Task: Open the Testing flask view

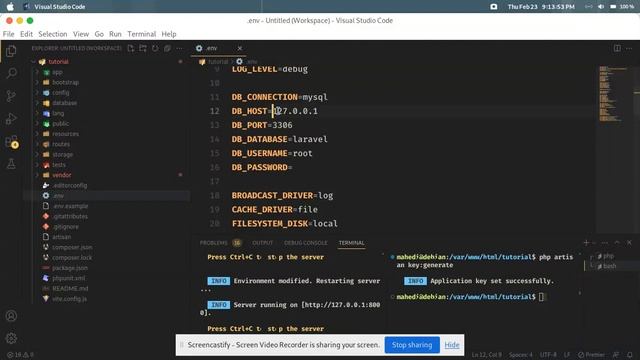Action: (x=11, y=164)
